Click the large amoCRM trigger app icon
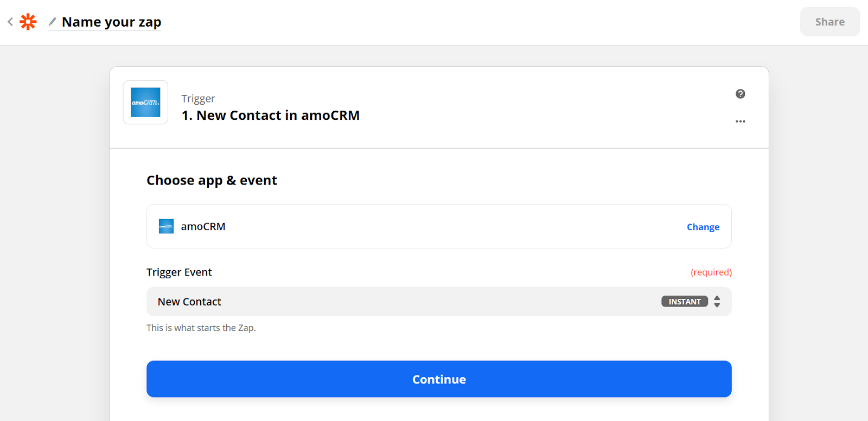 [145, 103]
